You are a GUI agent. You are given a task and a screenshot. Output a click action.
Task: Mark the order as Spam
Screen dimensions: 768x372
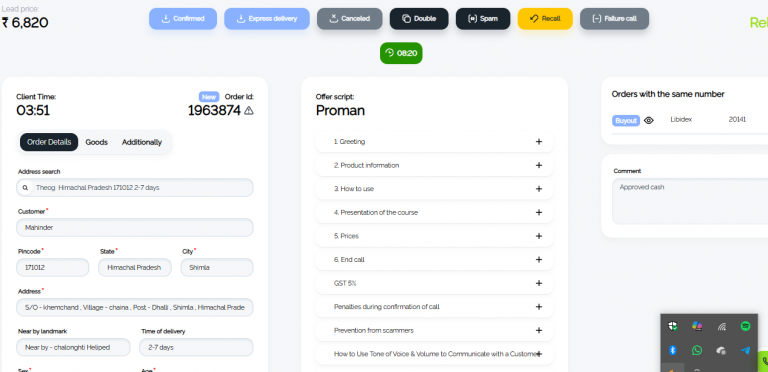(x=483, y=19)
